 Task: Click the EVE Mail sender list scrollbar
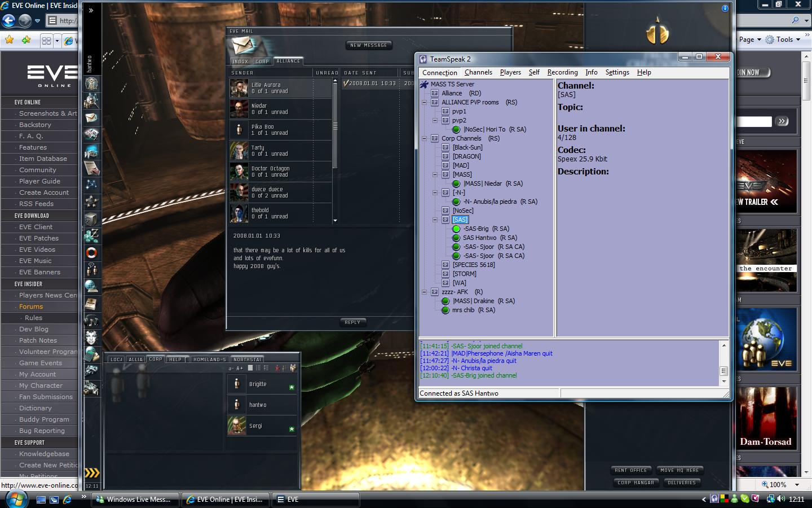[335, 125]
